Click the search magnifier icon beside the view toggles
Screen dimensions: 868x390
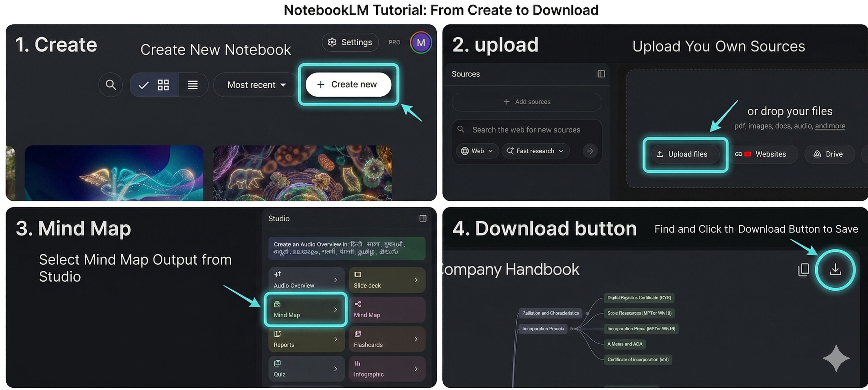pyautogui.click(x=110, y=85)
